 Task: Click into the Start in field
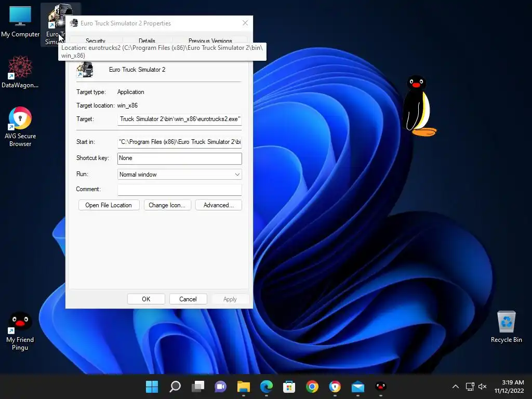[x=179, y=142]
